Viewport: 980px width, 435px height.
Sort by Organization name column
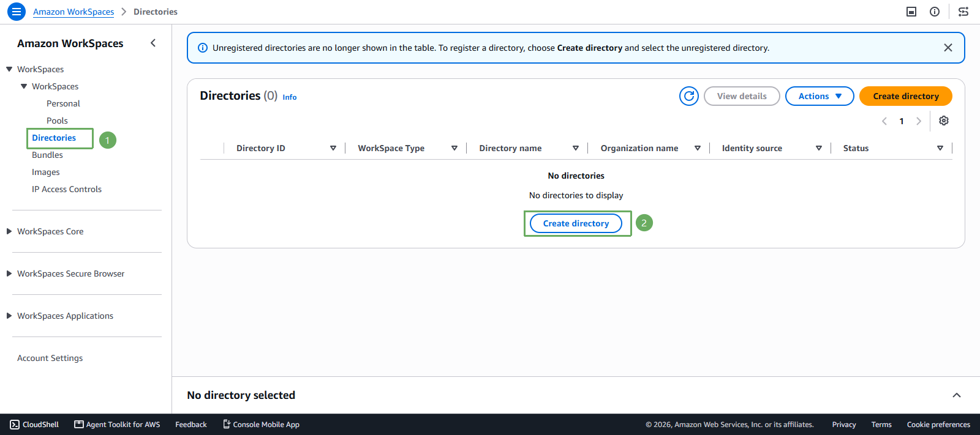click(x=698, y=148)
